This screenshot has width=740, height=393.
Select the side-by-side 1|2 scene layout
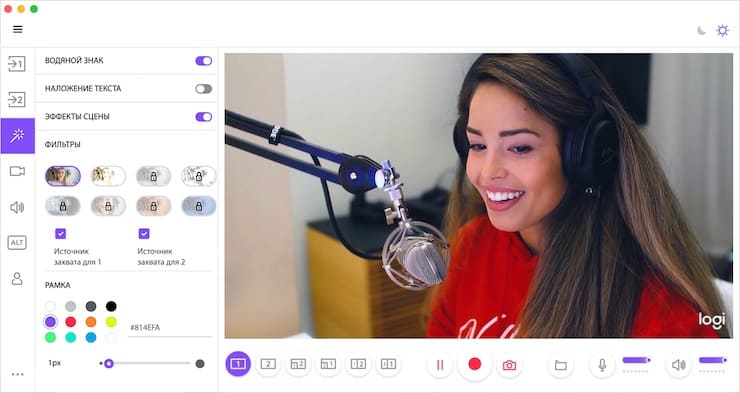pos(358,364)
